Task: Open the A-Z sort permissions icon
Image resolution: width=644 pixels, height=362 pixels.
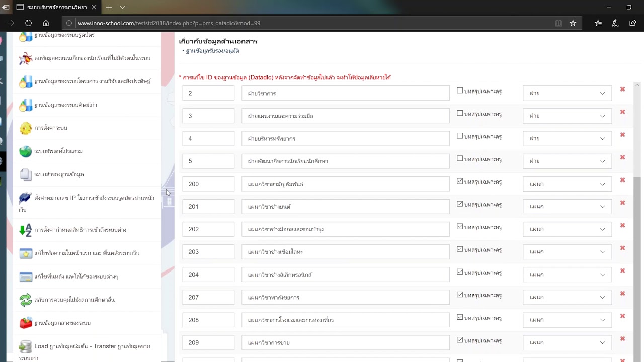Action: pyautogui.click(x=26, y=230)
